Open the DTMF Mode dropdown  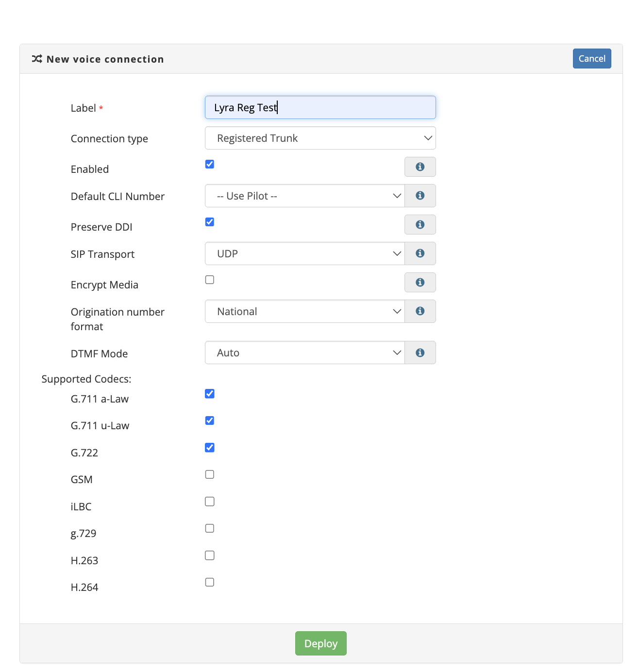tap(304, 353)
